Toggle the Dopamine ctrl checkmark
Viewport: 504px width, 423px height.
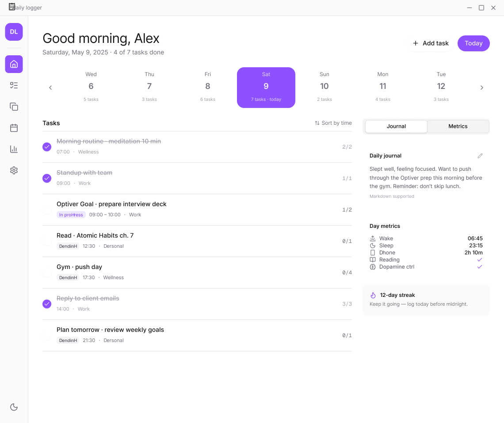click(x=480, y=267)
